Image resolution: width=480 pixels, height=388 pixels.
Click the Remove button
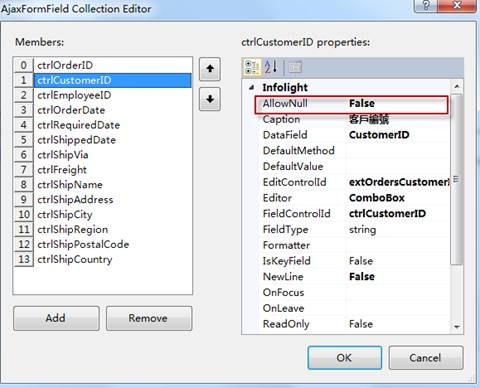149,318
